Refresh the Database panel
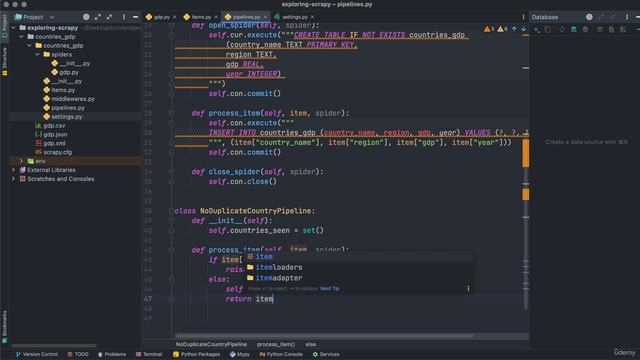The image size is (640, 360). (562, 29)
